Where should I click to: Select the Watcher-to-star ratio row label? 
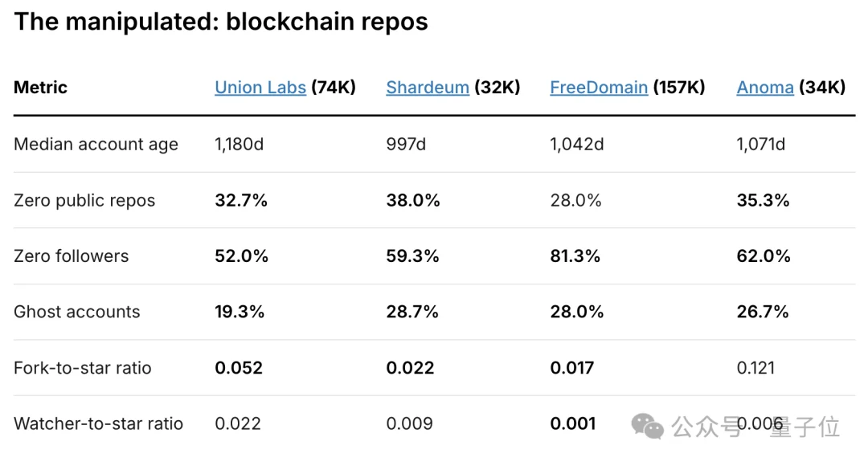click(x=98, y=423)
